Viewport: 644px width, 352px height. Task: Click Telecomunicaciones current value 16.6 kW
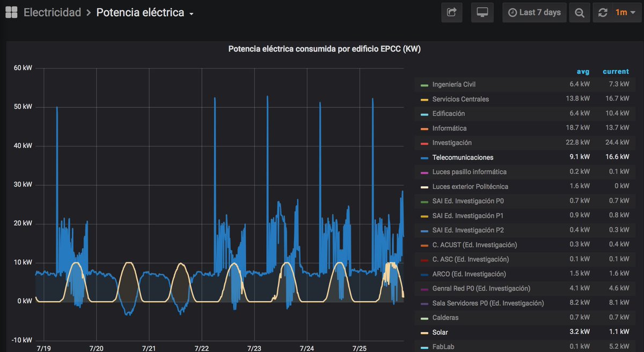616,157
